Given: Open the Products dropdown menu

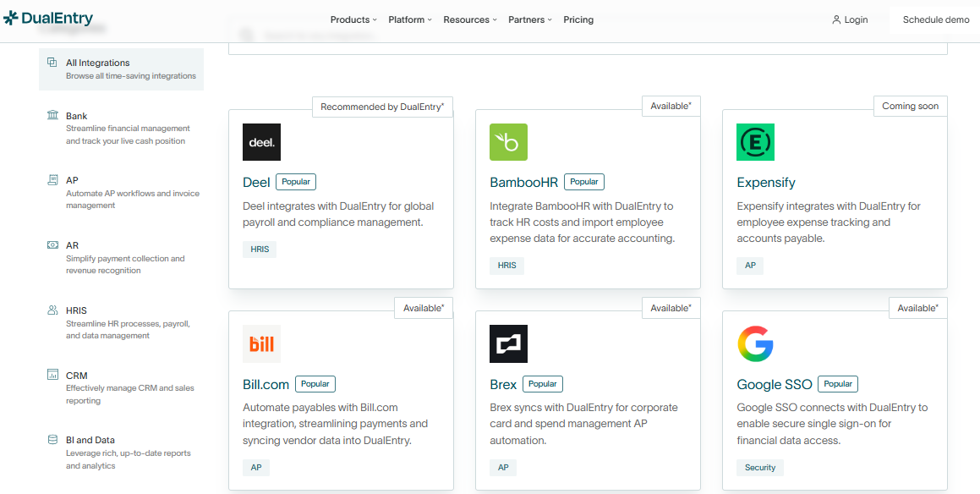Looking at the screenshot, I should tap(353, 19).
